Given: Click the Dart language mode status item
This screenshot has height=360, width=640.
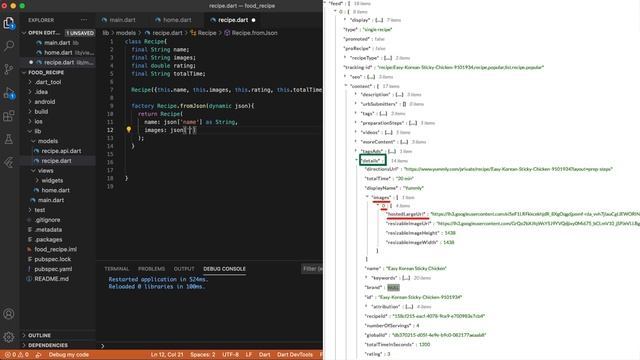Looking at the screenshot, I should point(264,355).
